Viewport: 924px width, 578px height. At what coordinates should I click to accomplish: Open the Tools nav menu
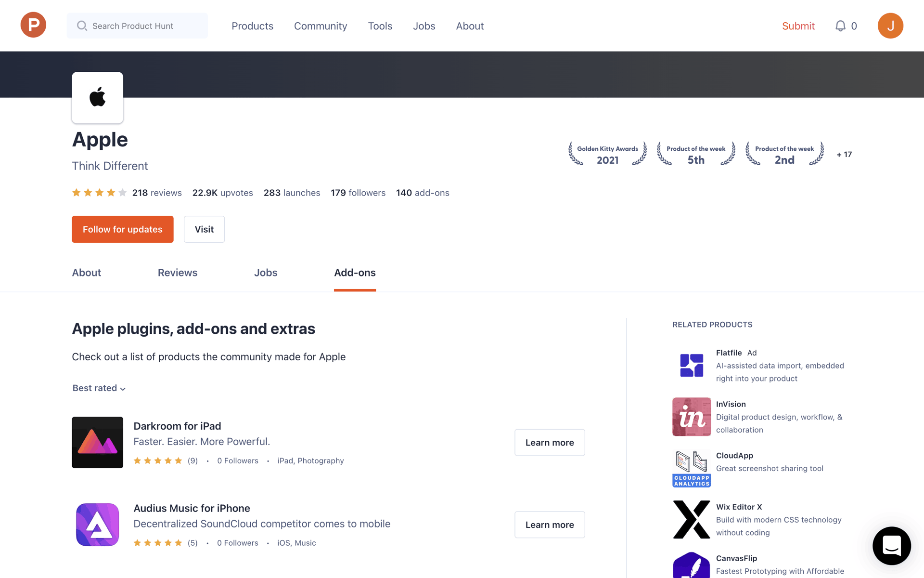(x=380, y=26)
